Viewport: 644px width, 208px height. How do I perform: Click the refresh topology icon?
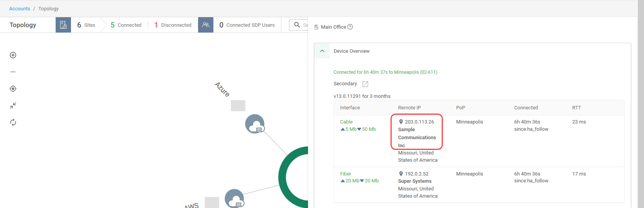[x=13, y=122]
